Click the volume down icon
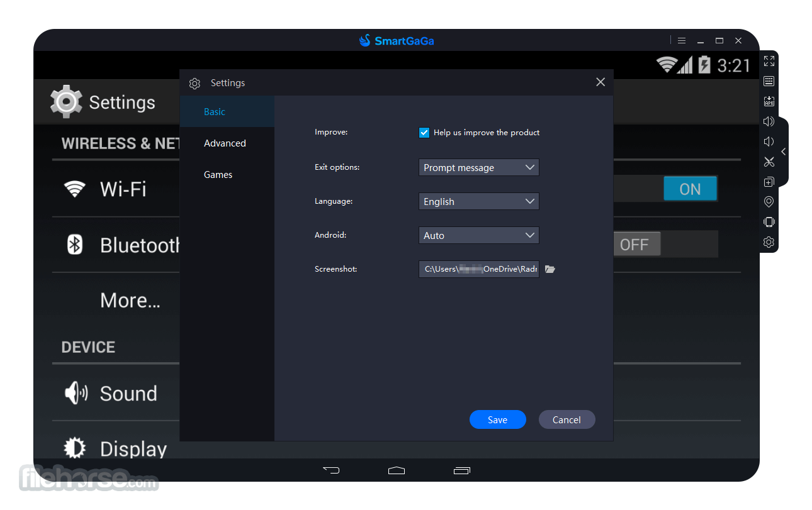 pyautogui.click(x=769, y=141)
